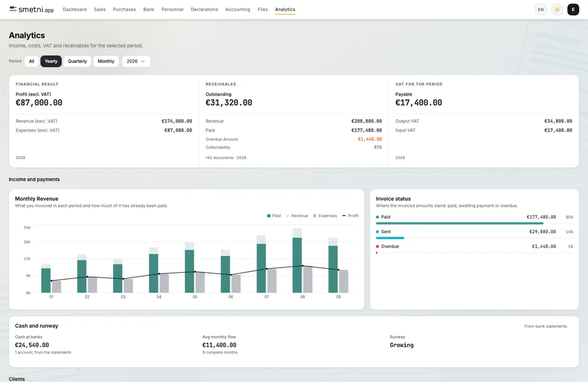Click the Cash at banks €24,540.00
588x382 pixels.
click(x=32, y=345)
